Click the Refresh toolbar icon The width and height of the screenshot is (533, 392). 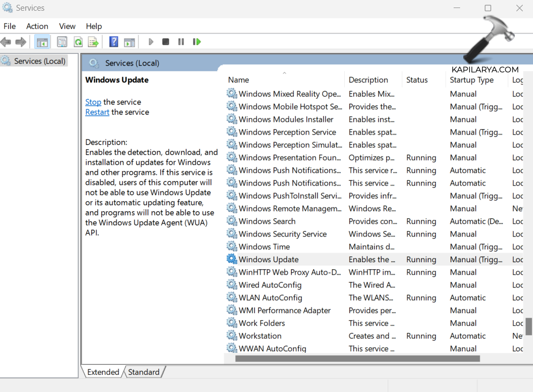click(78, 42)
